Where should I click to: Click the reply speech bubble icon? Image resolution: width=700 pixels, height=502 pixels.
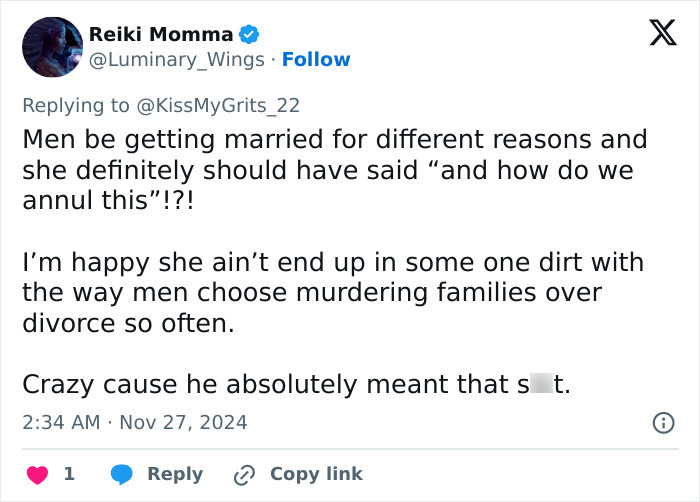point(122,474)
